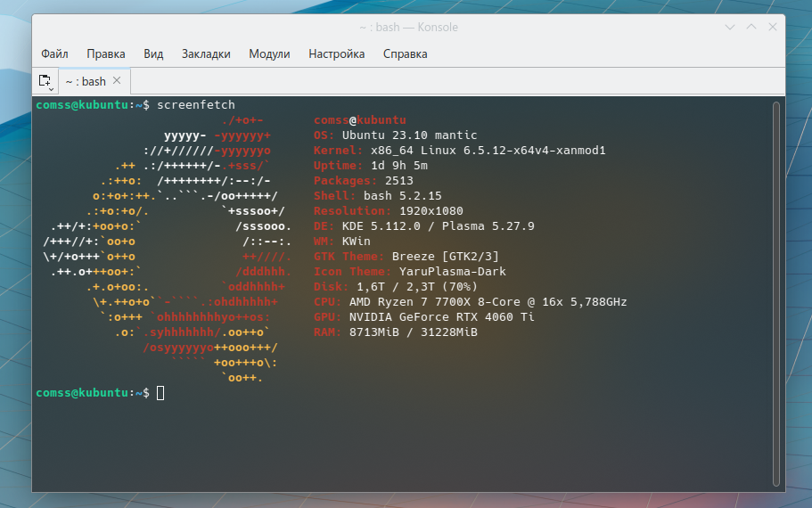Click the window title '~ : bash — Konsole'

pos(408,27)
